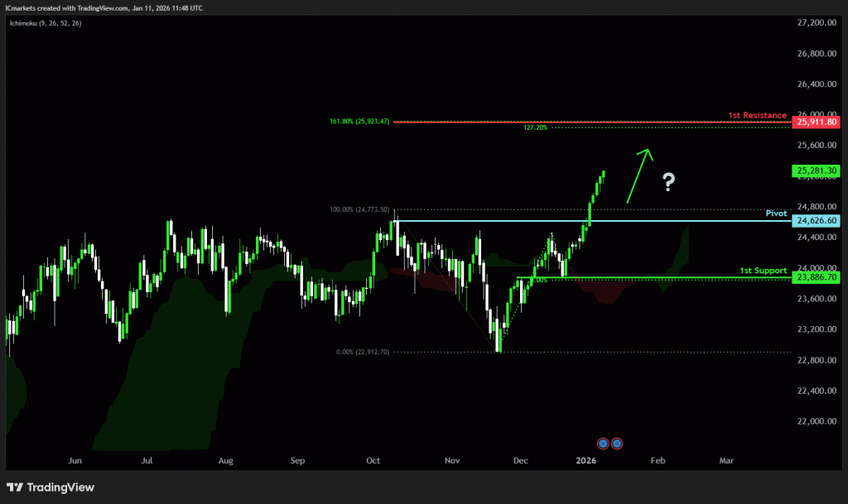This screenshot has height=504, width=848.
Task: Click the 2026 label on time axis
Action: click(x=585, y=459)
